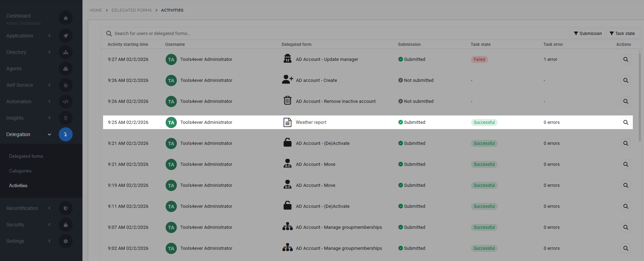Screen dimensions: 644x261
Task: Click the Activity starting time column header
Action: point(128,44)
